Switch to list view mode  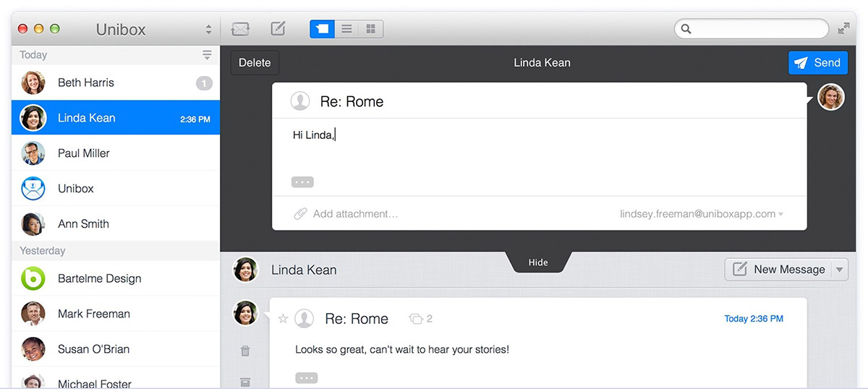[x=346, y=29]
